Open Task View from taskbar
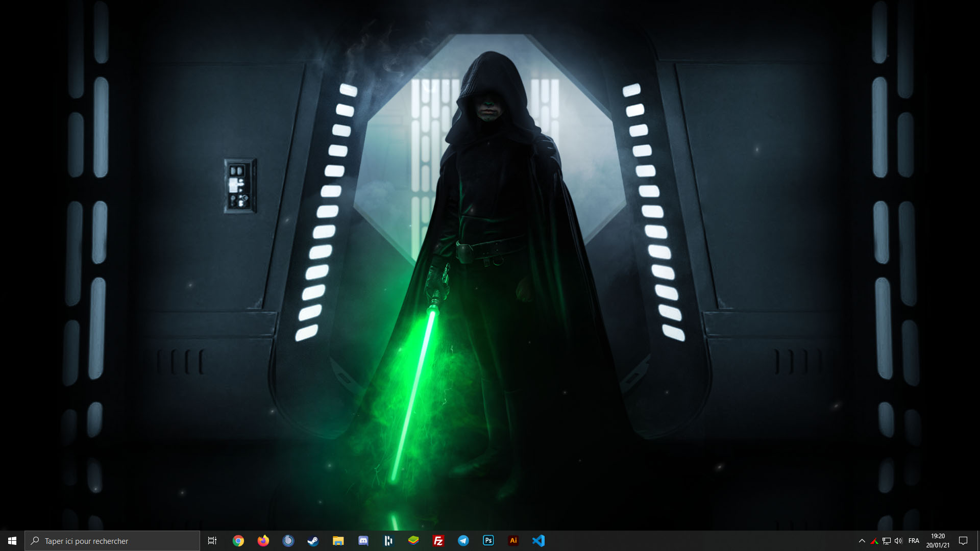This screenshot has width=980, height=551. [212, 541]
